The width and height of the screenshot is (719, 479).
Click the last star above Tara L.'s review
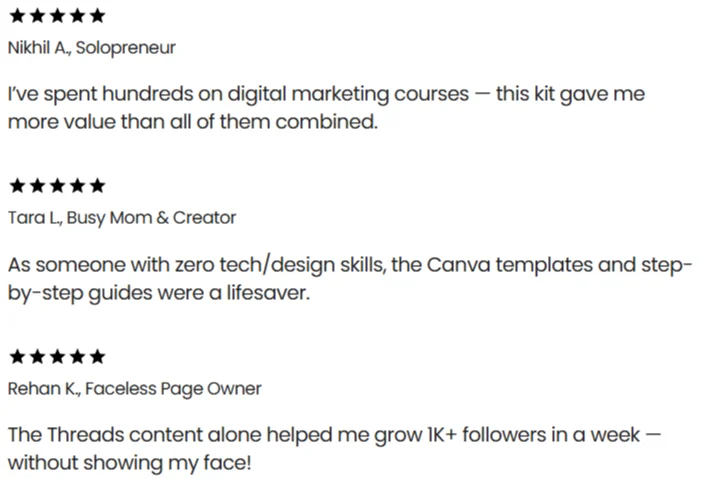pos(96,186)
